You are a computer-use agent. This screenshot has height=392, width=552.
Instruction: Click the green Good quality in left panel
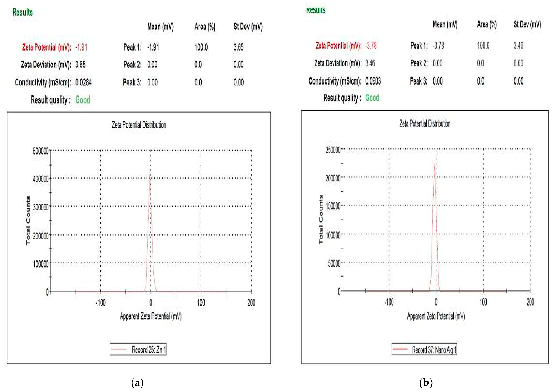click(83, 100)
